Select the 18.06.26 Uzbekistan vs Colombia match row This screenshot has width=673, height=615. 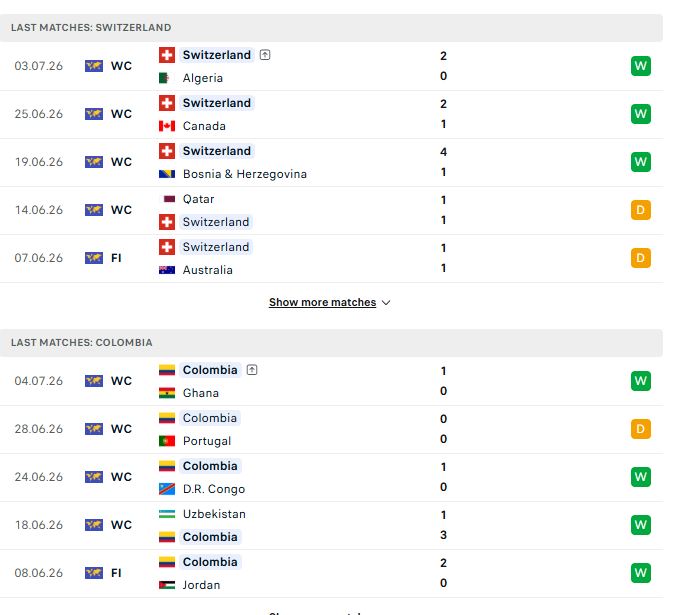331,525
